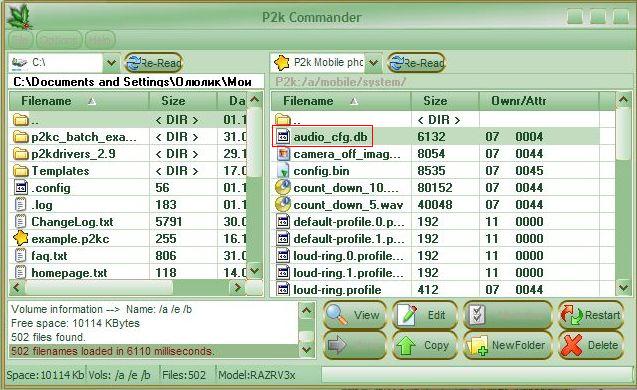The image size is (637, 390).
Task: Click the Delete button with the red X
Action: pyautogui.click(x=591, y=345)
